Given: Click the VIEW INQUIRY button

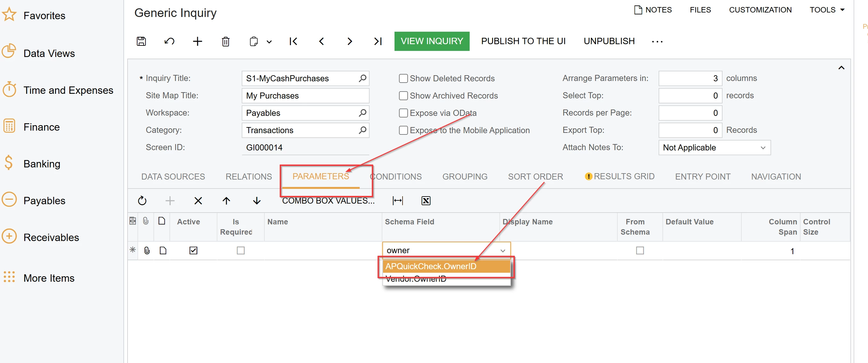Looking at the screenshot, I should (x=432, y=41).
